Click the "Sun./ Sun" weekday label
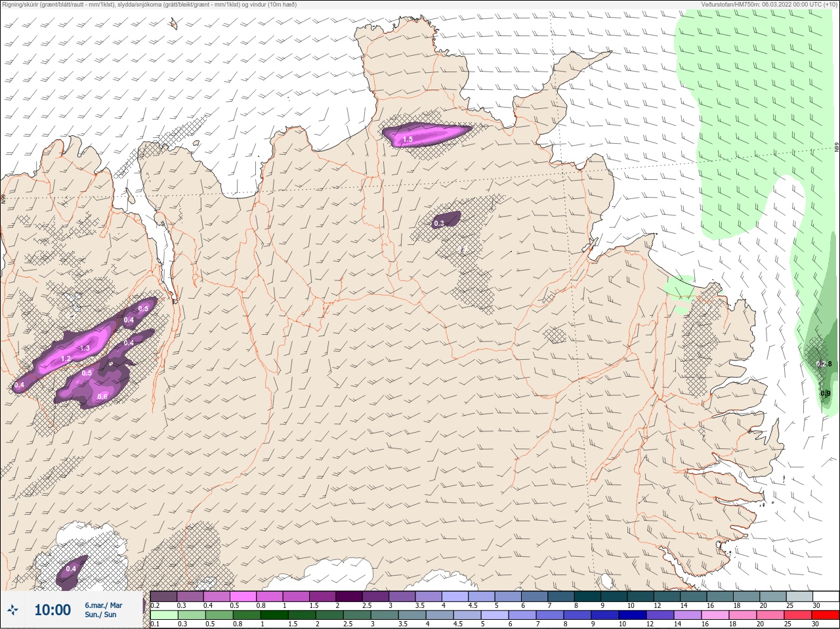The height and width of the screenshot is (629, 840). tap(100, 615)
